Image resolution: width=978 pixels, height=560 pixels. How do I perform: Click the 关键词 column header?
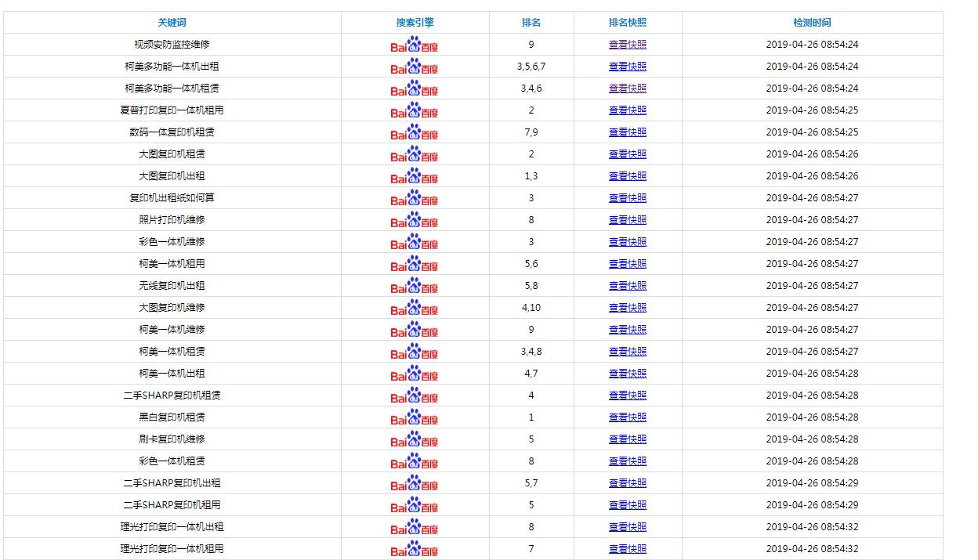point(172,23)
